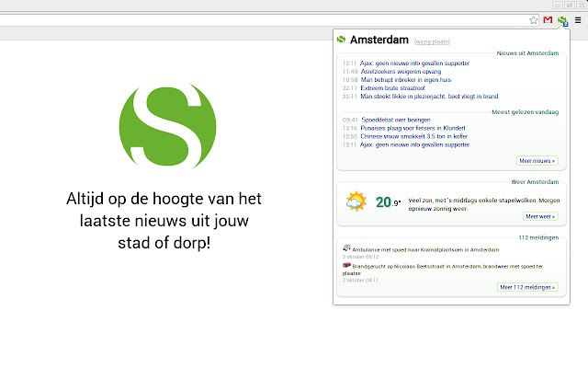
Task: Open 'Punaises plaag voor fietsers in Klundert'
Action: [413, 128]
